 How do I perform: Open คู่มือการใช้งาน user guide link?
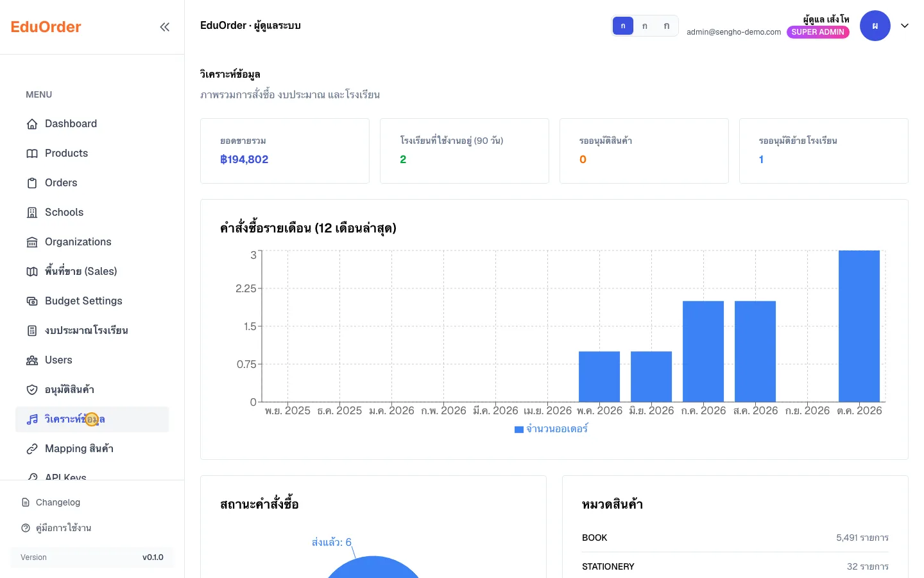click(x=92, y=528)
